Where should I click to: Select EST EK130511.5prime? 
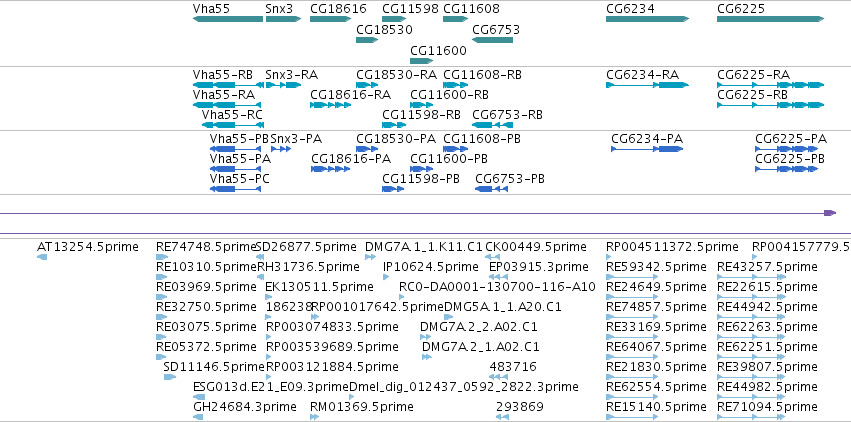click(319, 286)
